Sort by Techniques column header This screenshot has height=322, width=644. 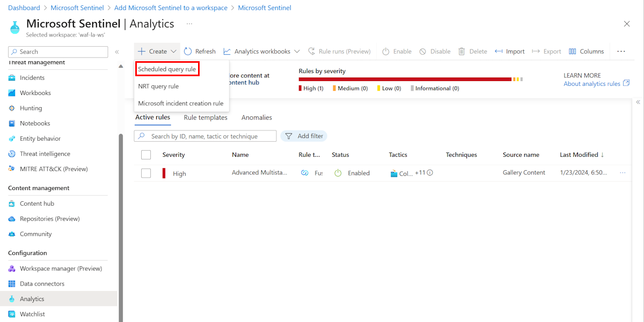(x=462, y=155)
